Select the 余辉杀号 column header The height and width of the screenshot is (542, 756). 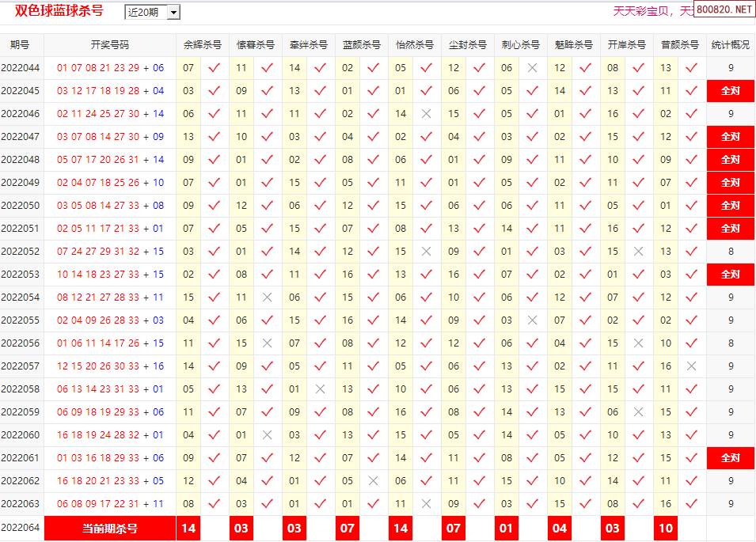click(x=203, y=45)
